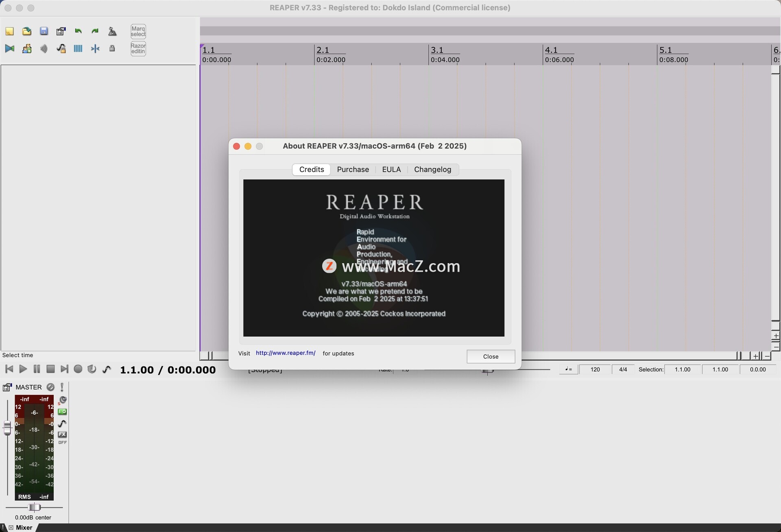The image size is (781, 532).
Task: Click the BPM field showing 120
Action: tap(595, 369)
